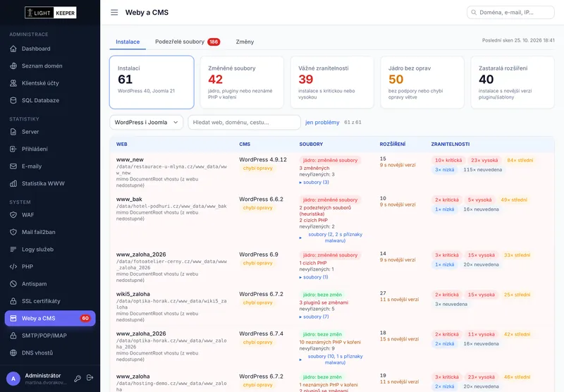The image size is (564, 392).
Task: Click the Seznam domén globe icon
Action: click(13, 66)
